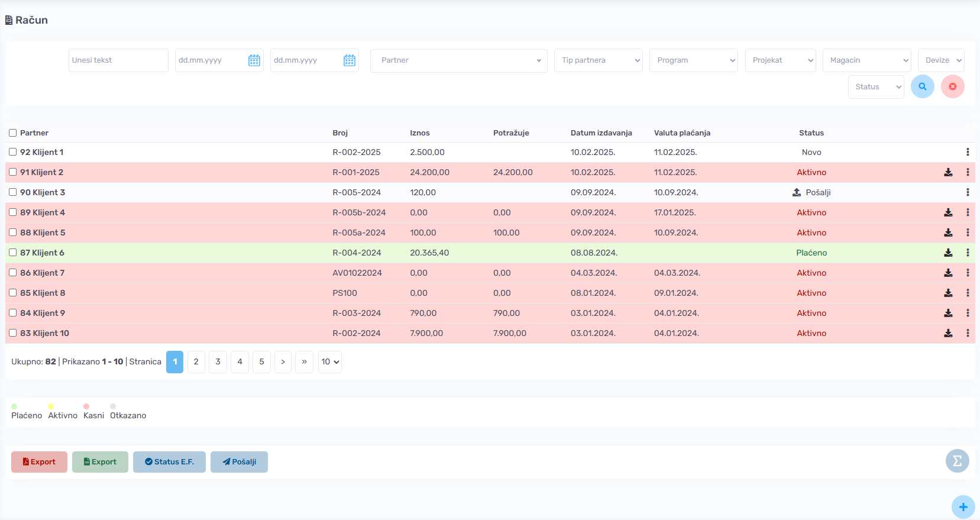This screenshot has height=520, width=980.
Task: Open the more options menu for Klijent 4
Action: (968, 212)
